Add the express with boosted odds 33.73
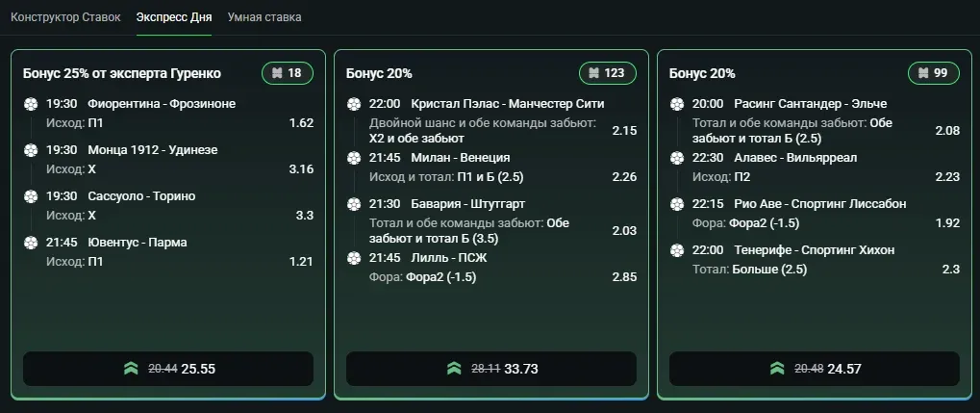The height and width of the screenshot is (413, 980). coord(491,369)
